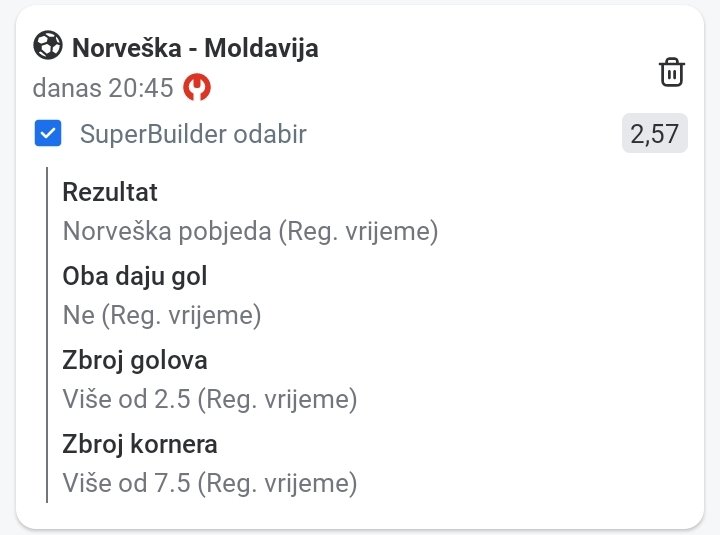Click the Rezultat market heading

[110, 192]
